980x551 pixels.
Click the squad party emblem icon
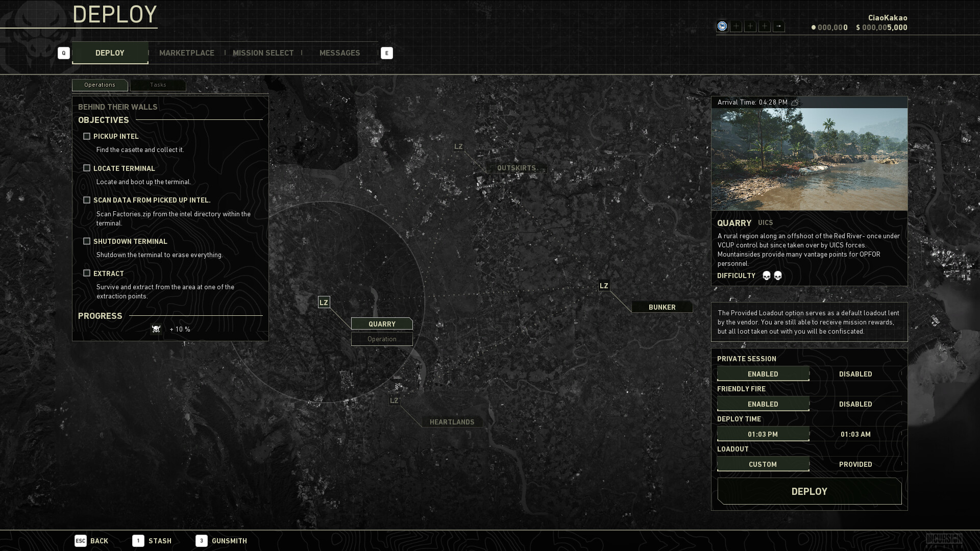[722, 26]
